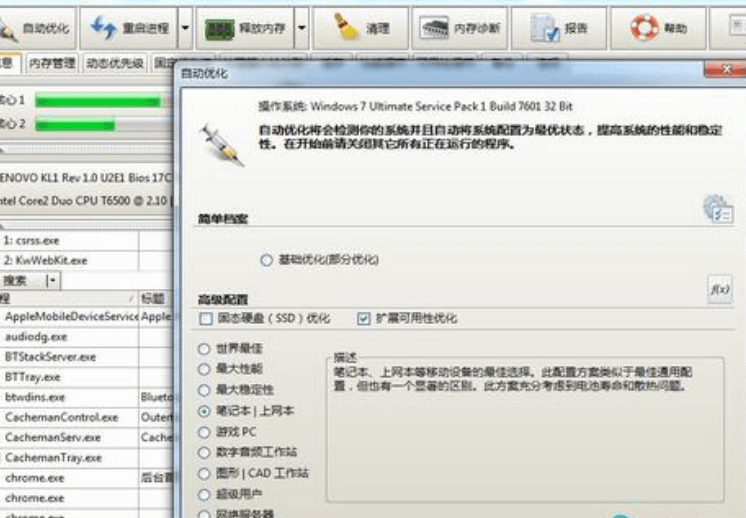
Task: Expand the 释放内存 dropdown arrow
Action: click(x=302, y=28)
